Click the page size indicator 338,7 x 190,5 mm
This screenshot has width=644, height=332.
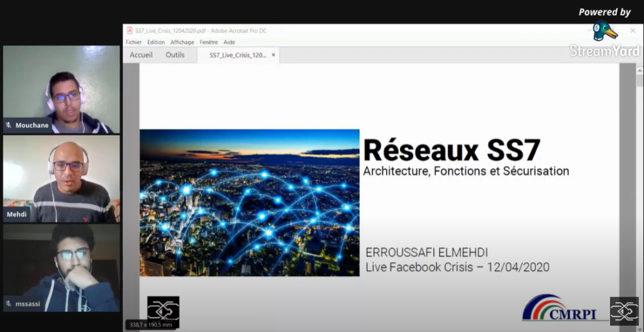tap(151, 324)
